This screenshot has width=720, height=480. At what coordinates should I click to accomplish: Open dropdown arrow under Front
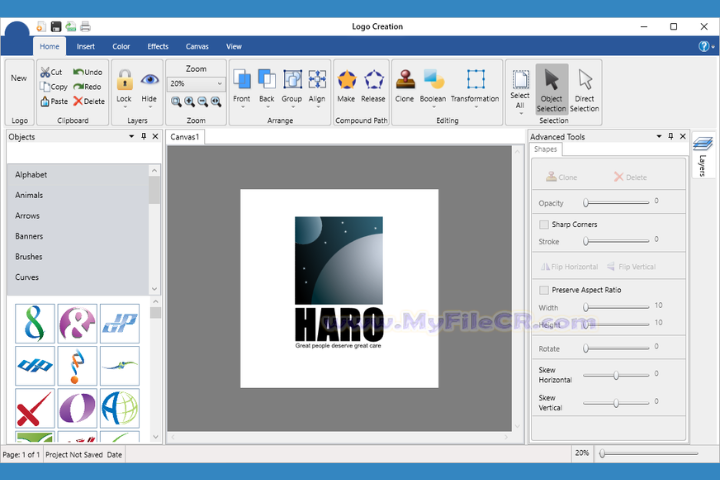click(242, 107)
